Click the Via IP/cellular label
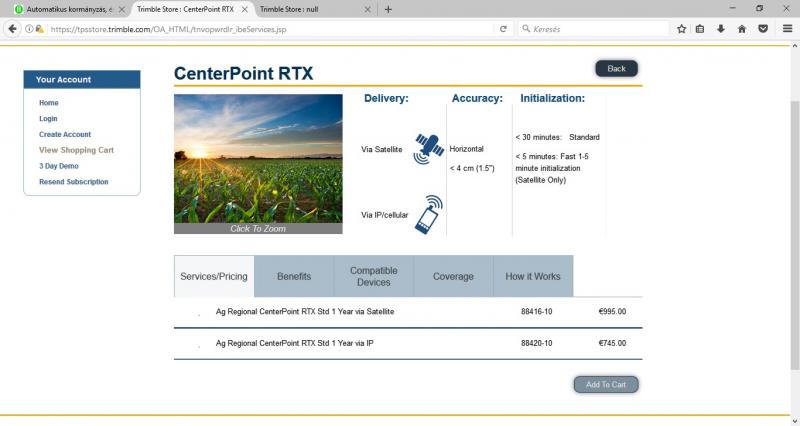800x426 pixels. pyautogui.click(x=385, y=215)
